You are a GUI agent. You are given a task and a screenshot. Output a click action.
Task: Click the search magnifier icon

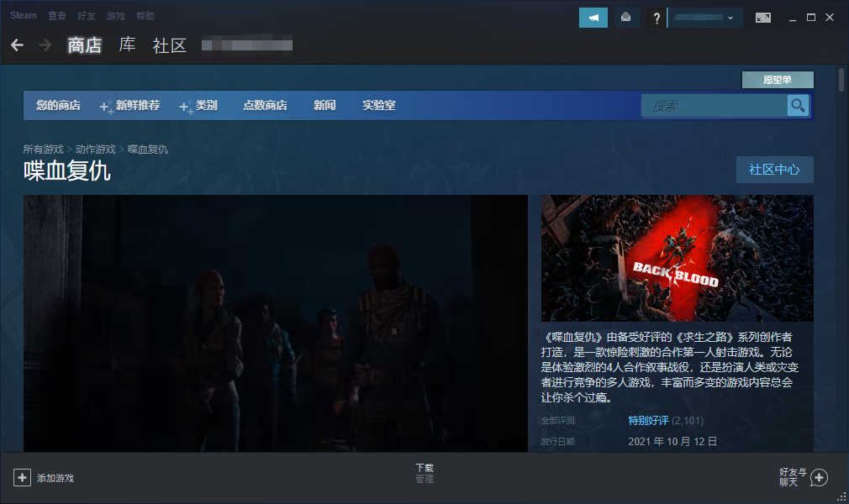point(798,106)
